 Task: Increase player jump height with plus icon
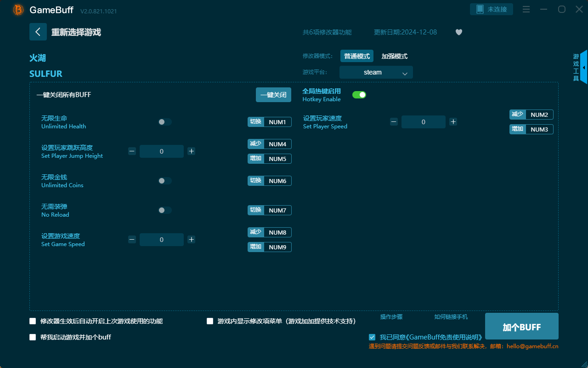(x=191, y=151)
